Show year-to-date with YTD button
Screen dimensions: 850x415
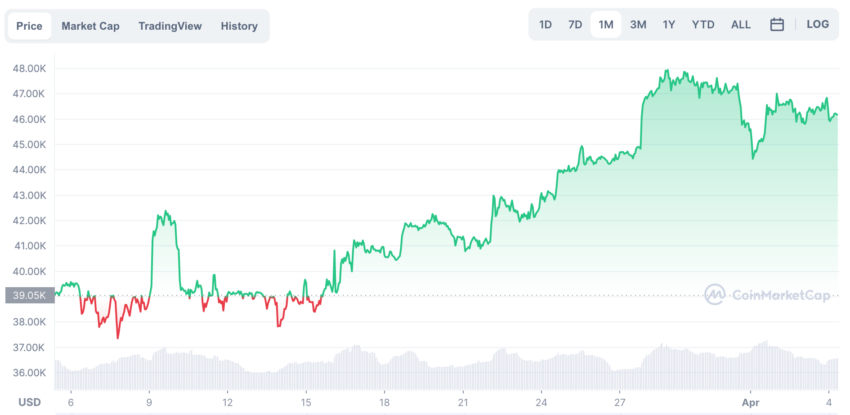[x=703, y=25]
